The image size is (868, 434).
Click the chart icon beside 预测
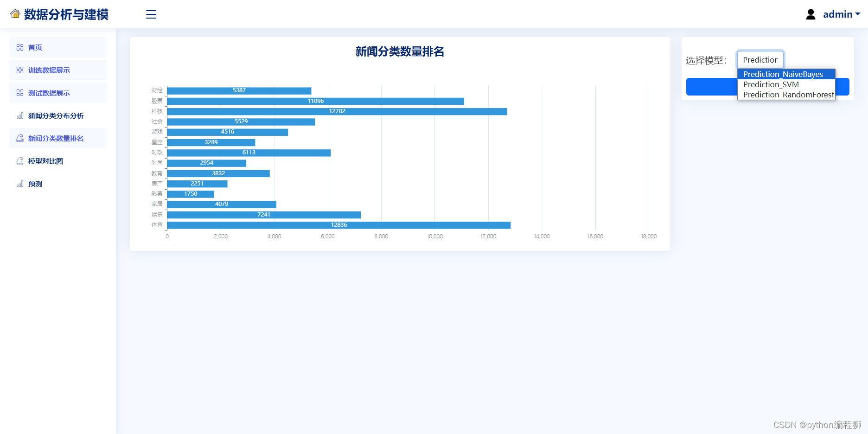[19, 183]
